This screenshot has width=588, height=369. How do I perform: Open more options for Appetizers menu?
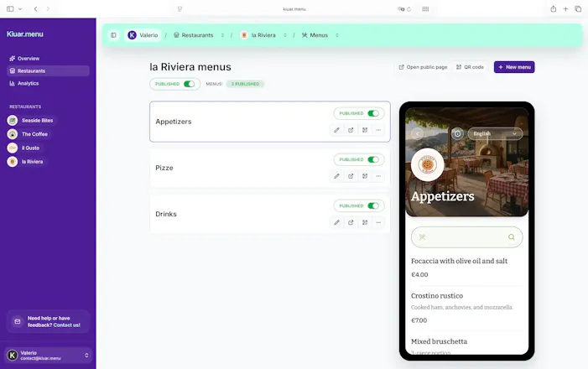point(378,130)
